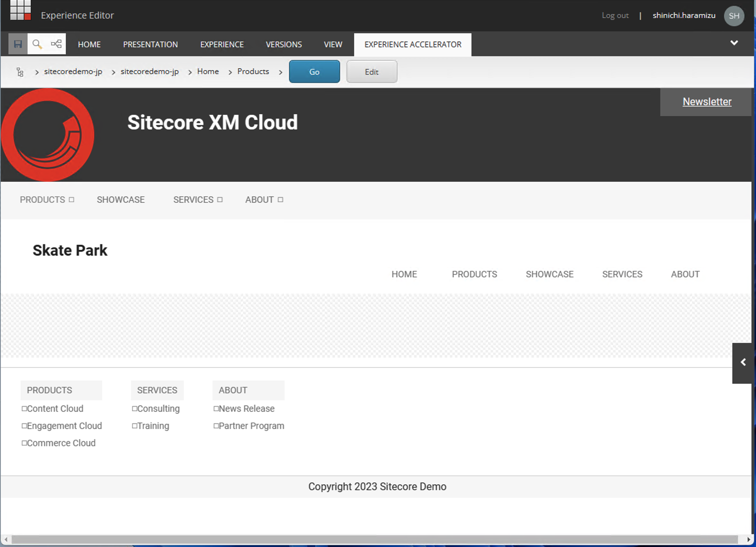This screenshot has height=547, width=756.
Task: Open the side panel arrow
Action: tap(743, 363)
